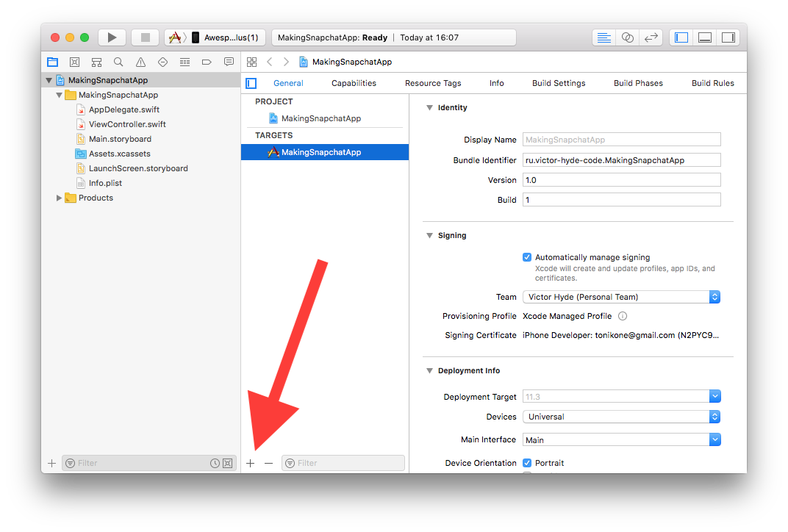Collapse the MakingSnapchatApp folder group
788x532 pixels.
60,95
